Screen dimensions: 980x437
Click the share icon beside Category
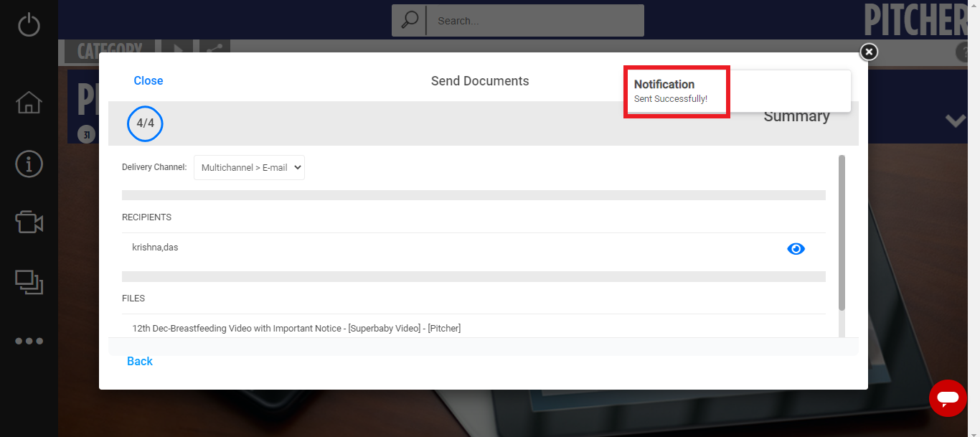coord(213,48)
